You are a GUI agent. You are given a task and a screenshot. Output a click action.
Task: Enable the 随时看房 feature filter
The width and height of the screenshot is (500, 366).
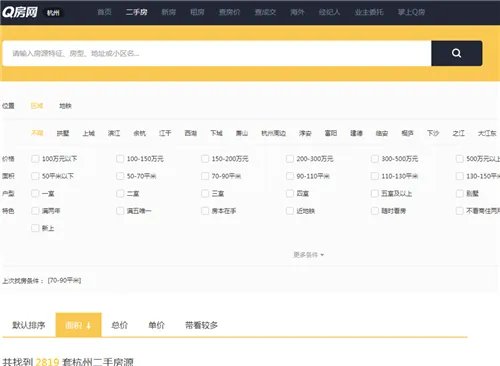(375, 211)
